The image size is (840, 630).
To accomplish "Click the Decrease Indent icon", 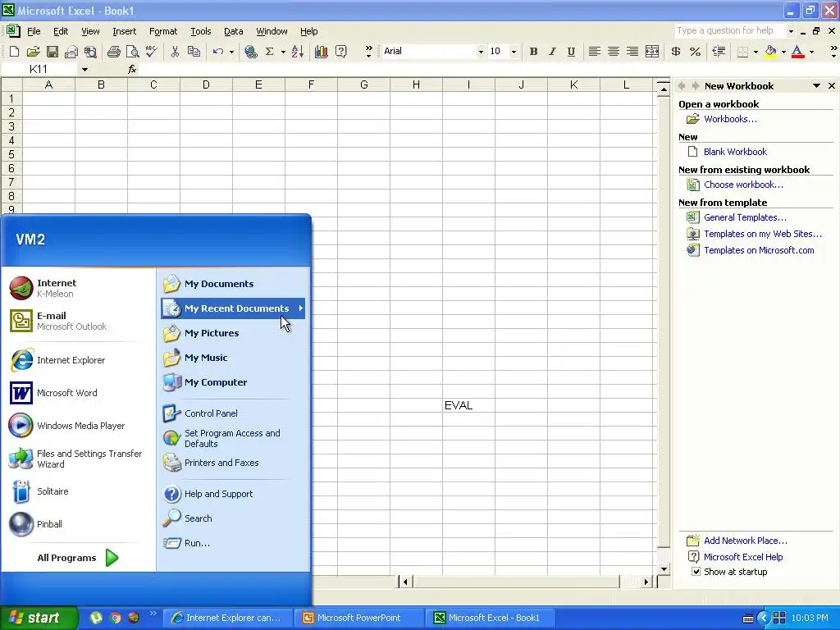I will (x=719, y=52).
